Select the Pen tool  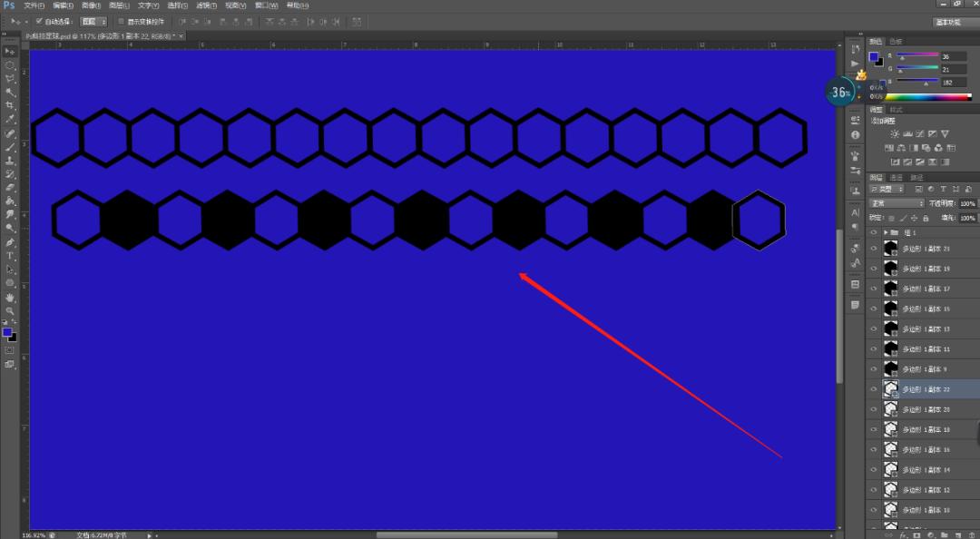coord(9,242)
